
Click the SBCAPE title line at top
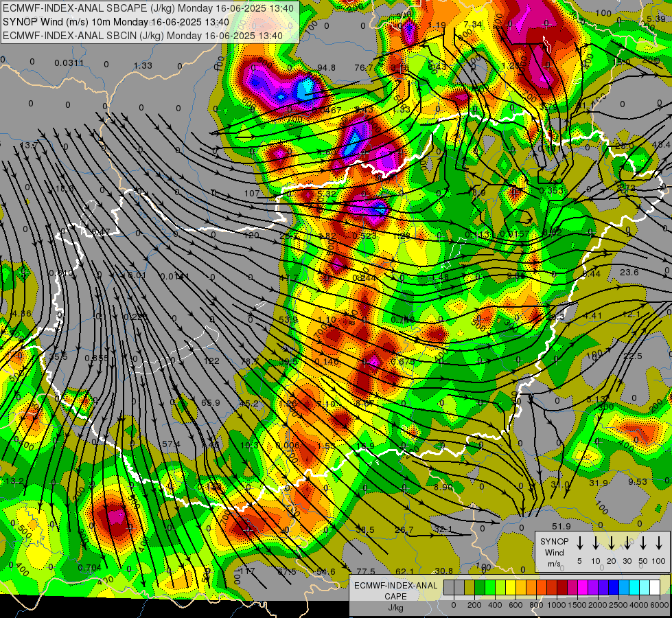[x=148, y=8]
